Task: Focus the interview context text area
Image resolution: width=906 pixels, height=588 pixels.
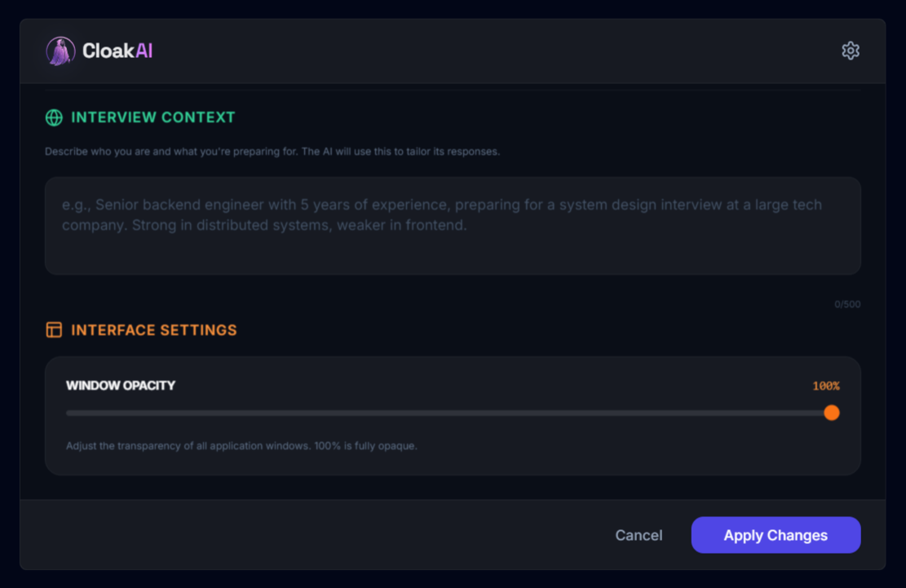Action: (x=453, y=226)
